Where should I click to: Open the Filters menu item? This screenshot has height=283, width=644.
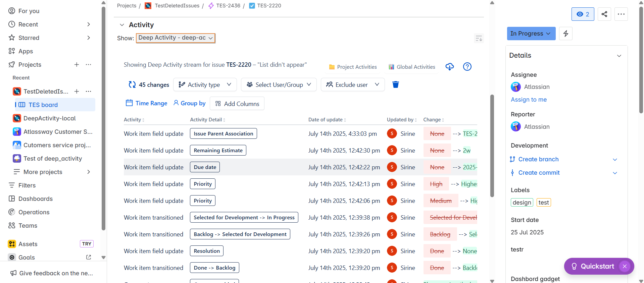click(x=27, y=185)
